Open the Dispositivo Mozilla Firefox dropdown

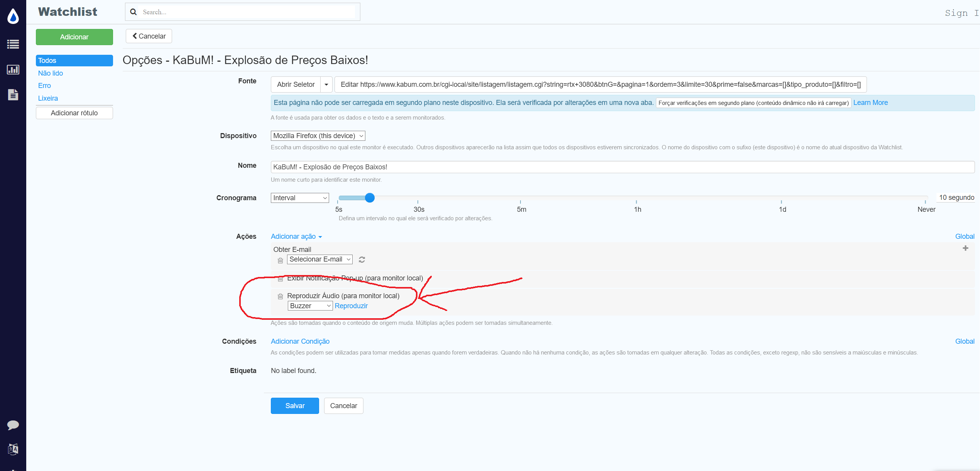[318, 136]
